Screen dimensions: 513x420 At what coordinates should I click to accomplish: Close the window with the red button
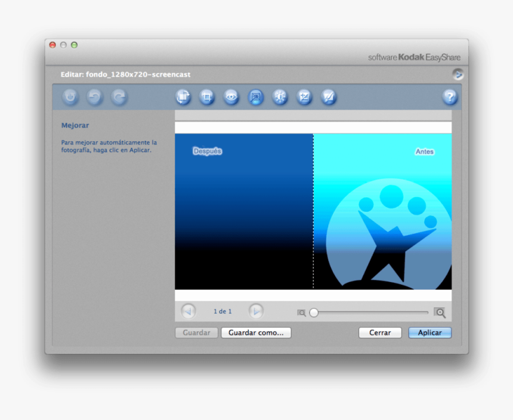click(x=52, y=45)
